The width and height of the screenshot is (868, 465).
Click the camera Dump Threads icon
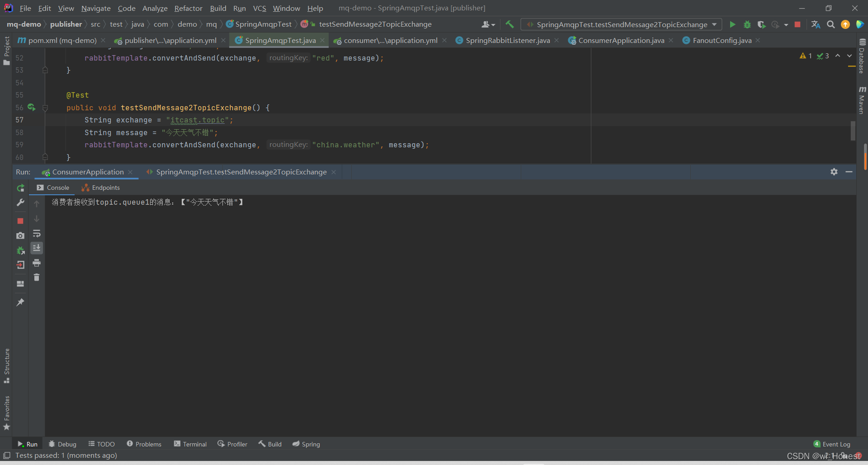(x=20, y=235)
